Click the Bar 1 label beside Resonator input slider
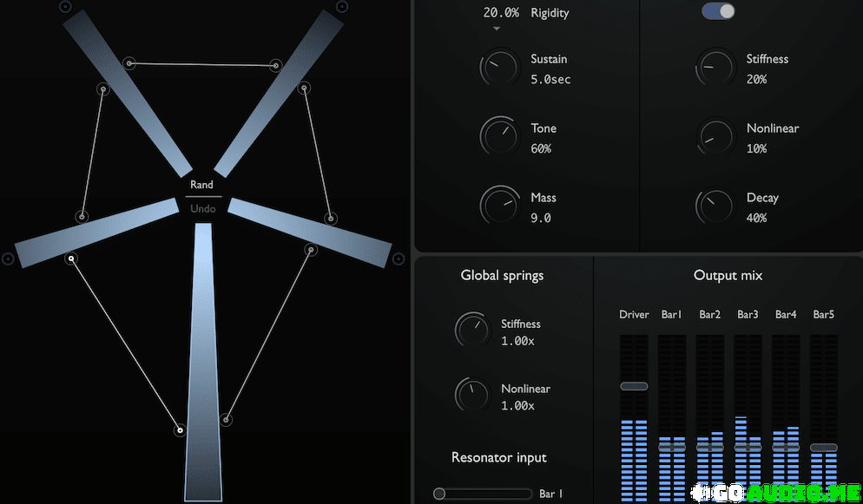The width and height of the screenshot is (863, 504). coord(551,494)
